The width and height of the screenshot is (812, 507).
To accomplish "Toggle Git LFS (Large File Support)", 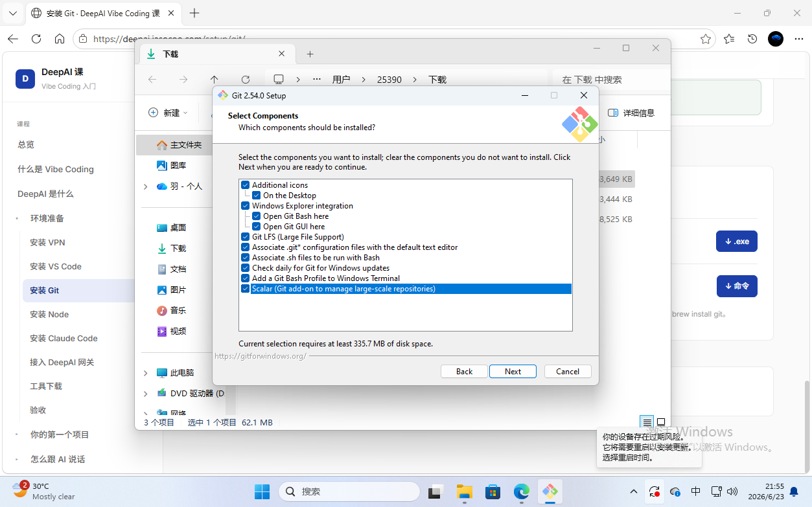I will [246, 237].
